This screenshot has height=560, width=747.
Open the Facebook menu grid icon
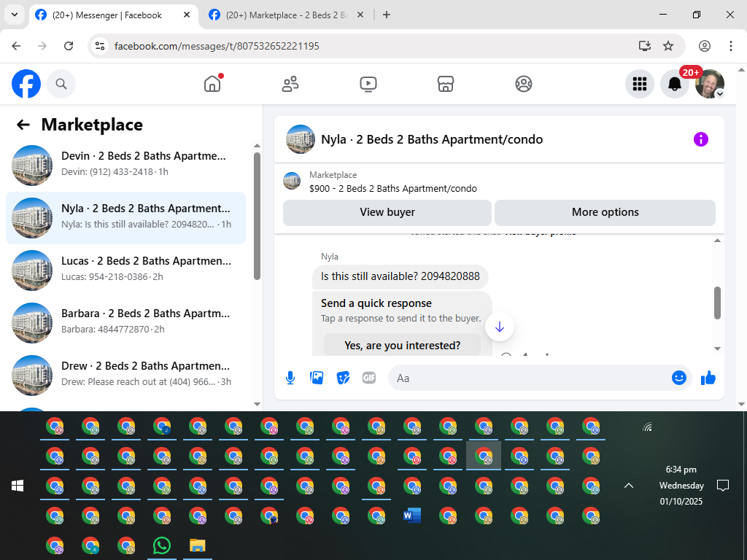(x=639, y=84)
